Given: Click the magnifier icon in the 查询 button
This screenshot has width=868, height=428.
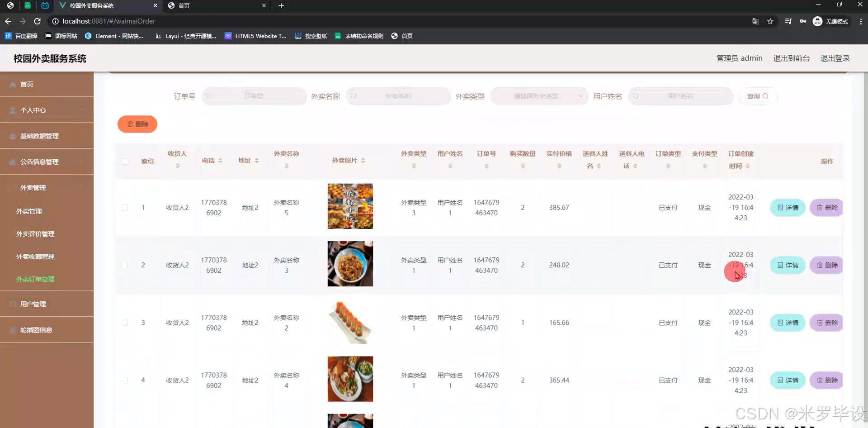Looking at the screenshot, I should pyautogui.click(x=764, y=95).
